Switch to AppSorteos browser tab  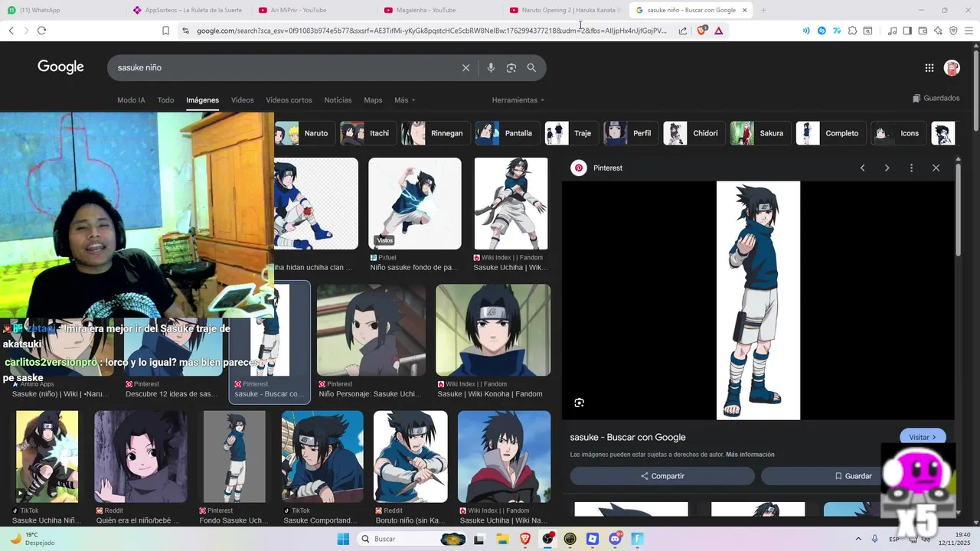pos(188,10)
